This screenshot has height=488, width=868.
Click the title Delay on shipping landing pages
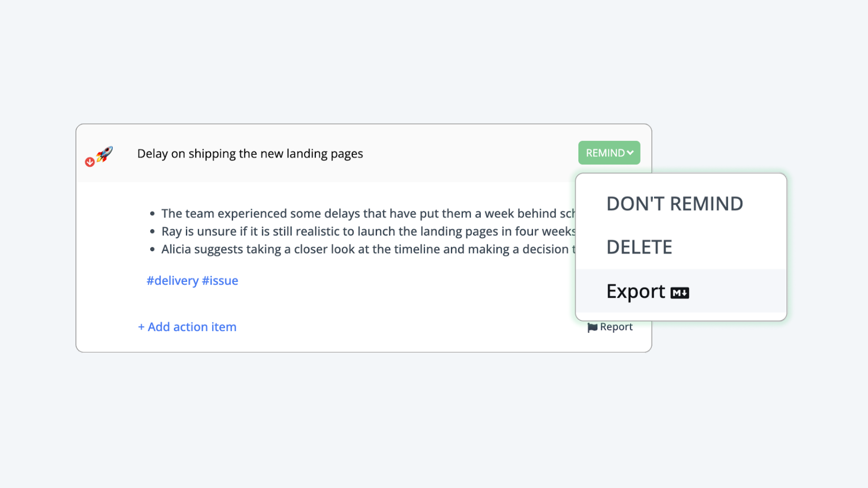250,154
